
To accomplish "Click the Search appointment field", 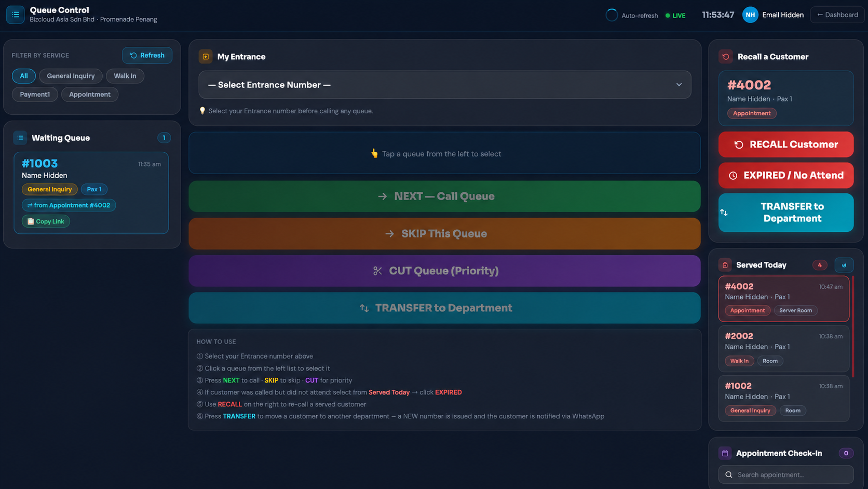I will tap(786, 474).
